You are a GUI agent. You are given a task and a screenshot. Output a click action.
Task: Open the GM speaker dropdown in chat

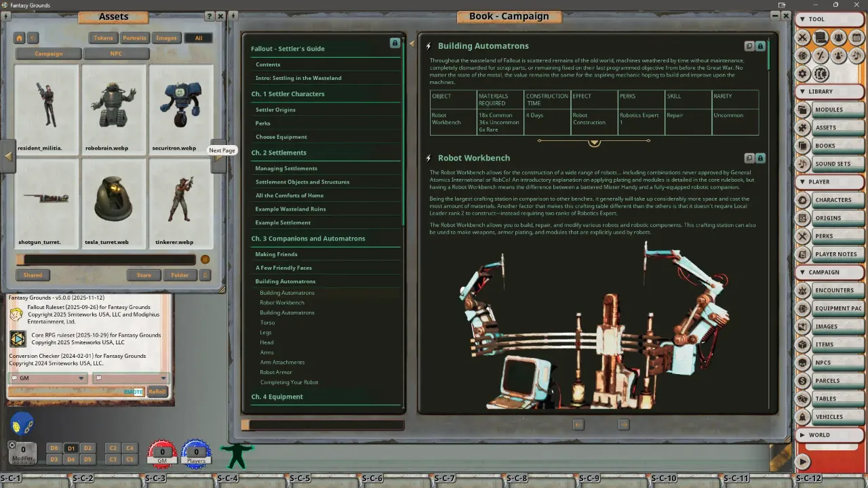(48, 378)
